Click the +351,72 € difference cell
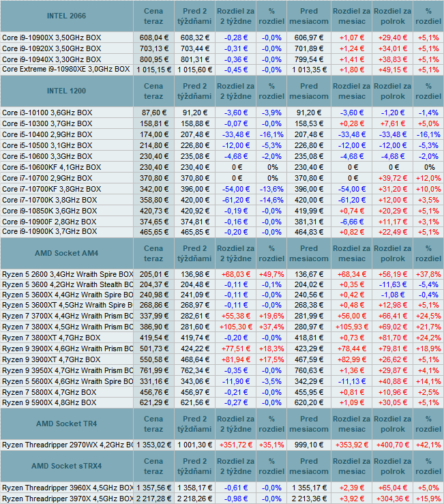Viewport: 444px width, 504px height. [x=236, y=445]
